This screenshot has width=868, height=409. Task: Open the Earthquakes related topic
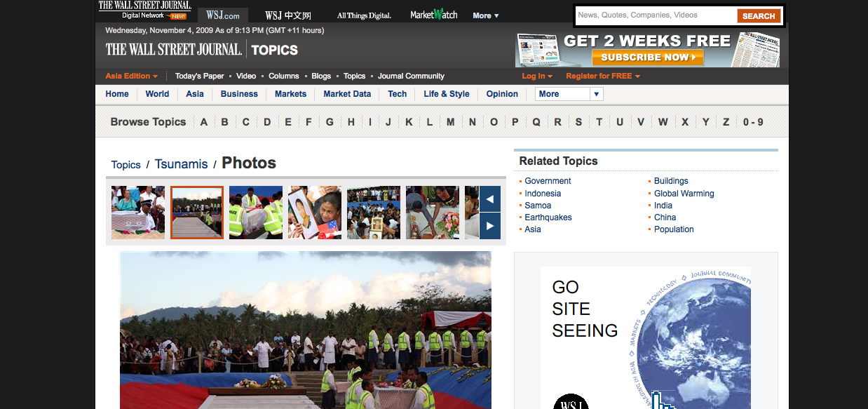(548, 217)
